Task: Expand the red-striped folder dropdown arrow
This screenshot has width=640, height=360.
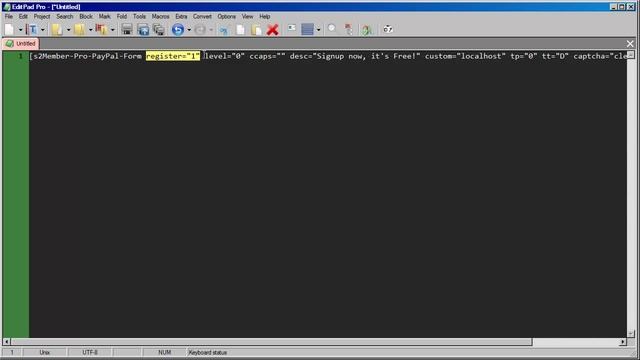Action: point(113,30)
